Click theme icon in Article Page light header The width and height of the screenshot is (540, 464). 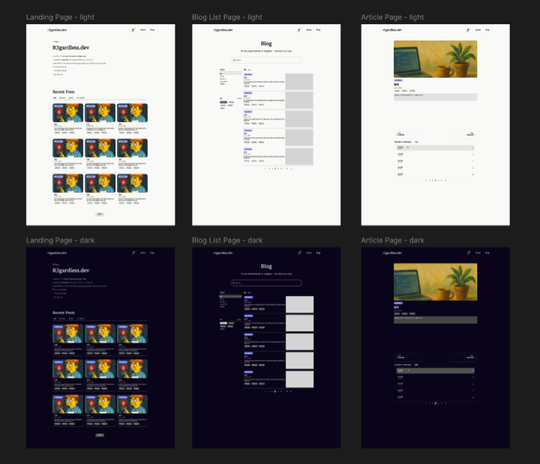point(468,30)
